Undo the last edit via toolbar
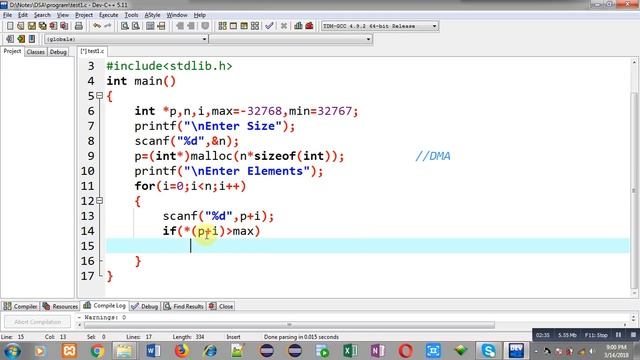This screenshot has width=640, height=360. [x=97, y=26]
